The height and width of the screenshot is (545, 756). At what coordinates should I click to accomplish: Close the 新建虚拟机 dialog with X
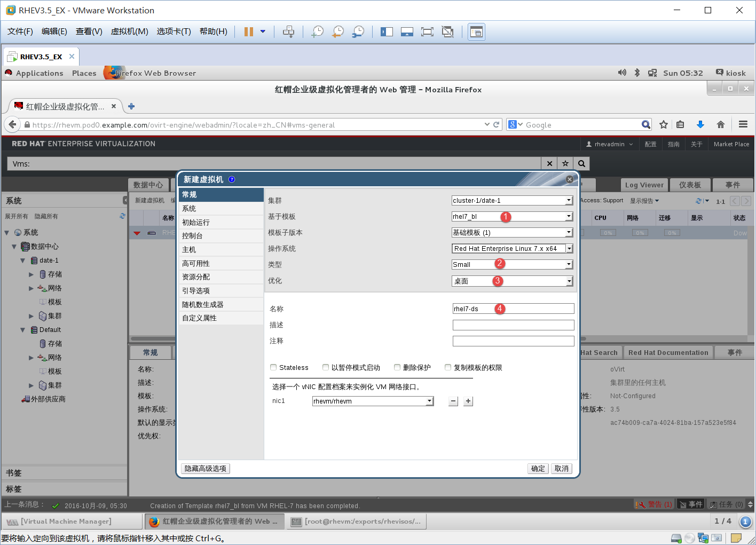tap(570, 179)
